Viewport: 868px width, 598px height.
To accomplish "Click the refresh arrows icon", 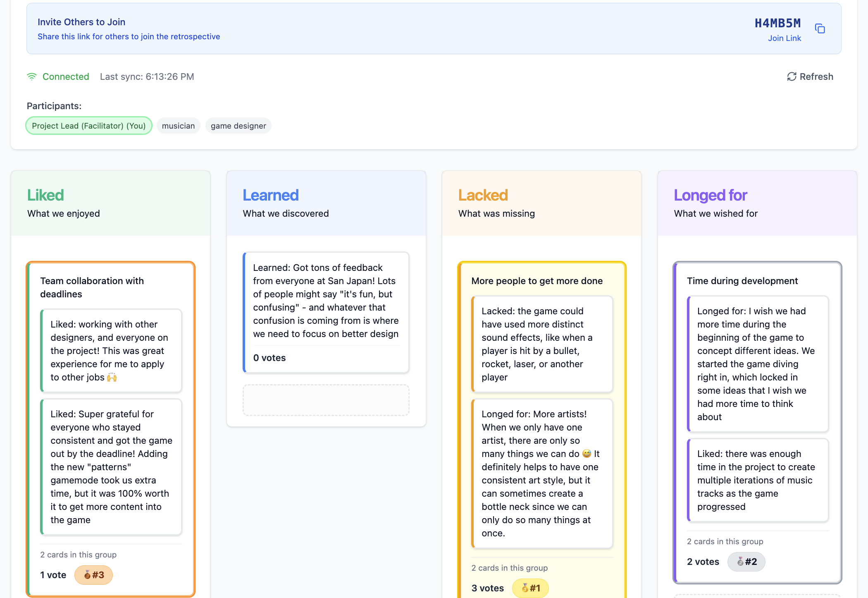I will pos(792,77).
